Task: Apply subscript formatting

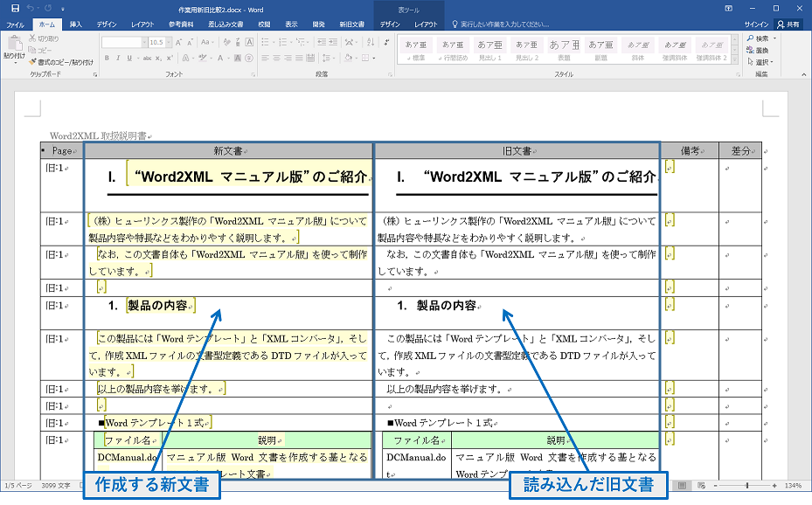Action: click(159, 58)
